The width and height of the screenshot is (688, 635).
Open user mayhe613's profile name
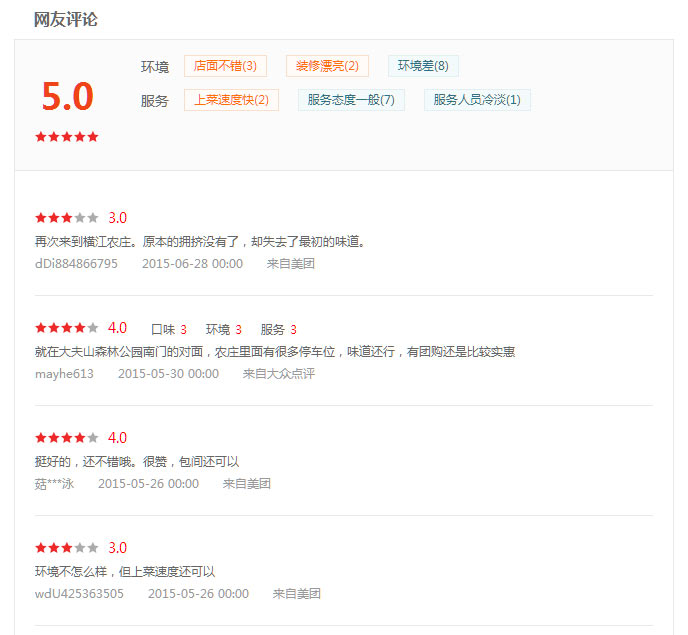click(x=64, y=374)
